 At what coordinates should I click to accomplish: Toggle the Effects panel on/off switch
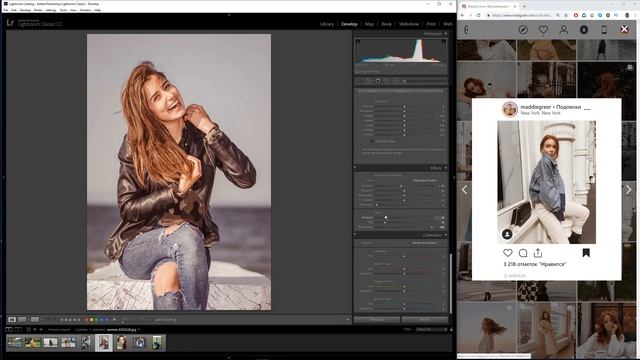355,168
